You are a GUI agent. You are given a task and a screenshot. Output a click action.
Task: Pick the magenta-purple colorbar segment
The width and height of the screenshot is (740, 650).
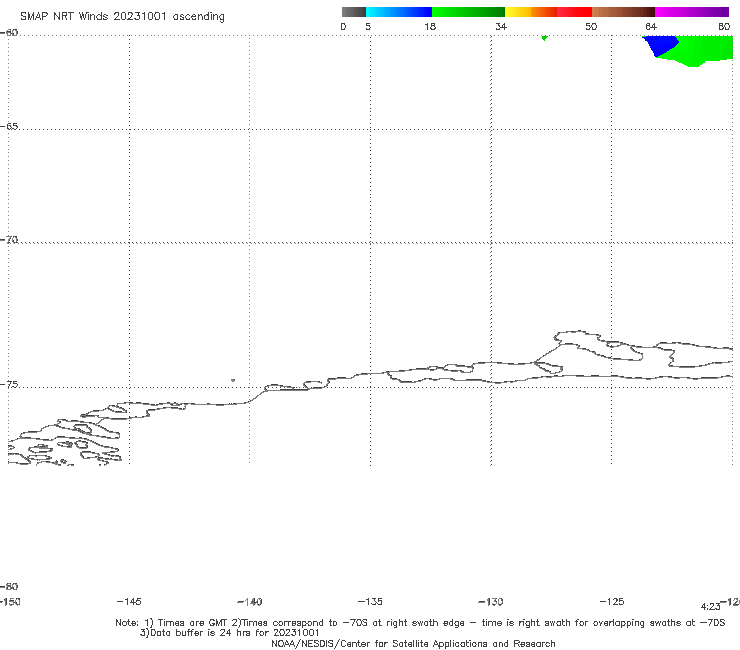[692, 12]
